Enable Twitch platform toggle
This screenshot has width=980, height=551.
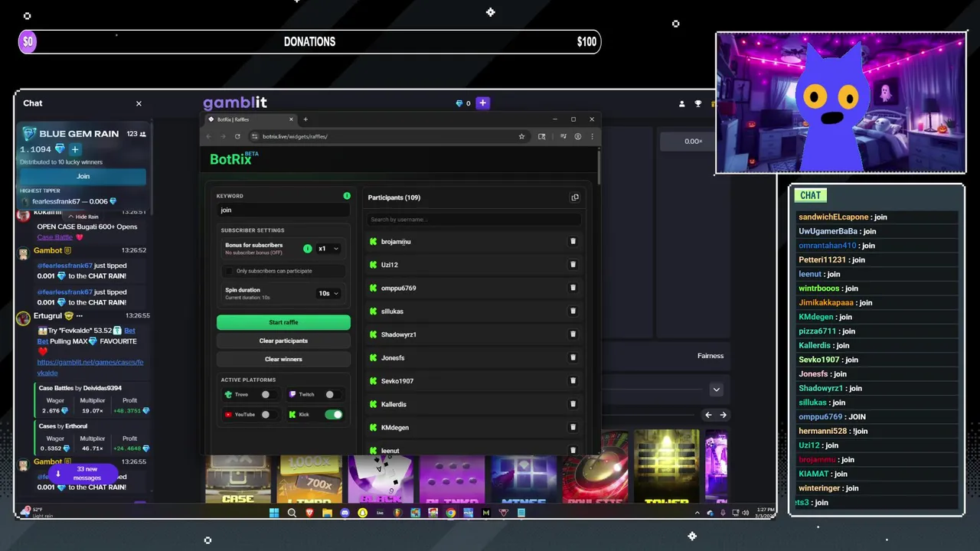tap(332, 395)
